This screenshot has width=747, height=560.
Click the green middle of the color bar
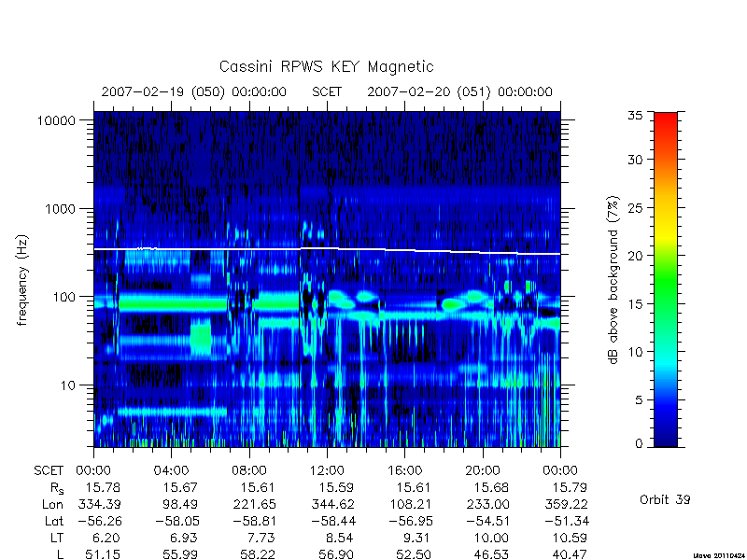pyautogui.click(x=666, y=280)
